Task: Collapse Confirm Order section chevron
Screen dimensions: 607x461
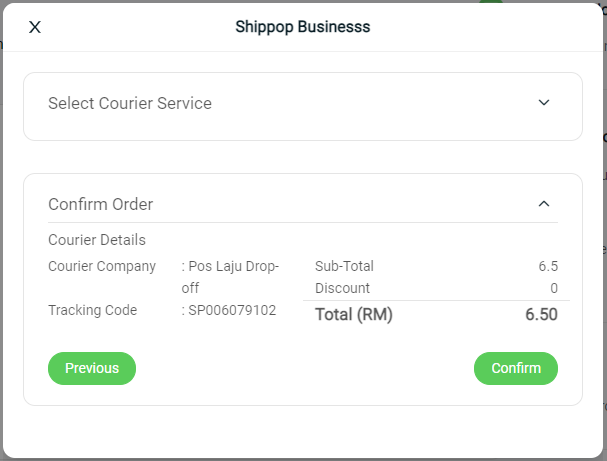Action: [544, 204]
